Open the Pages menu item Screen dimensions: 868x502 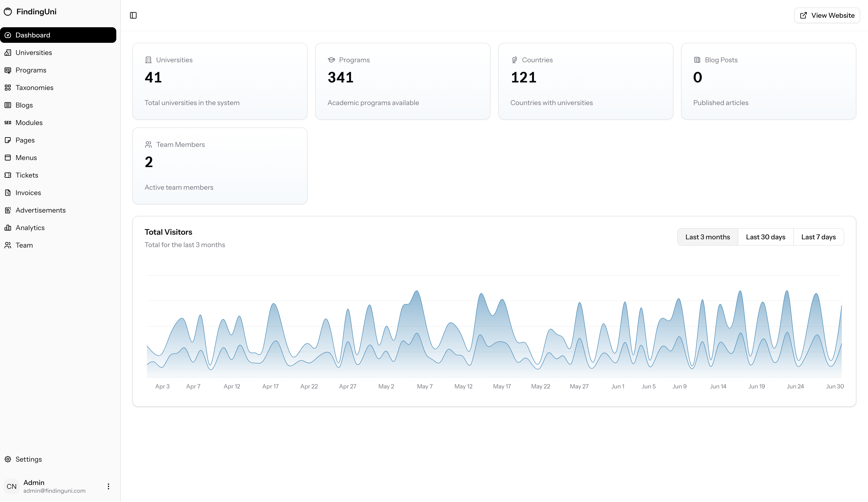(x=25, y=140)
